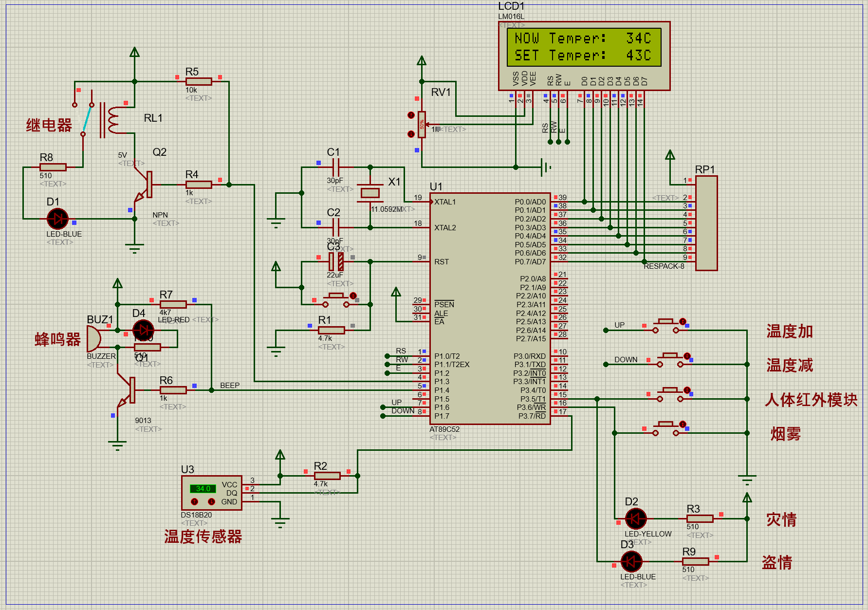Select blue LED D3

pos(631,561)
